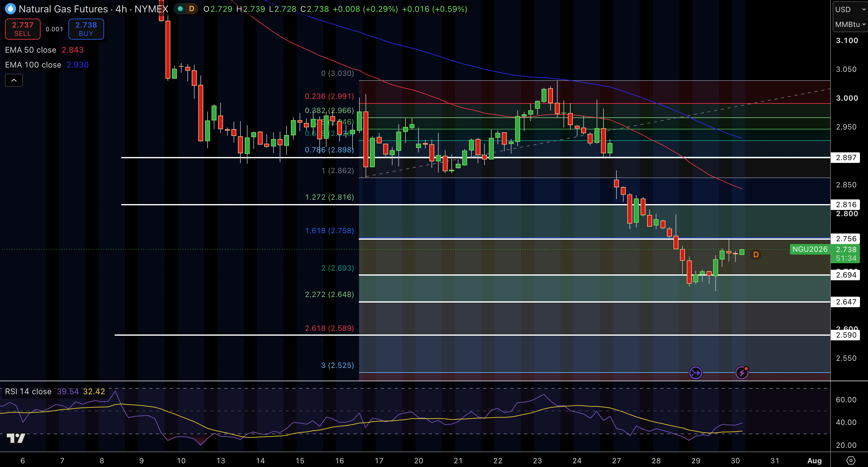868x467 pixels.
Task: Click the 2.816 horizontal line price label
Action: [846, 204]
